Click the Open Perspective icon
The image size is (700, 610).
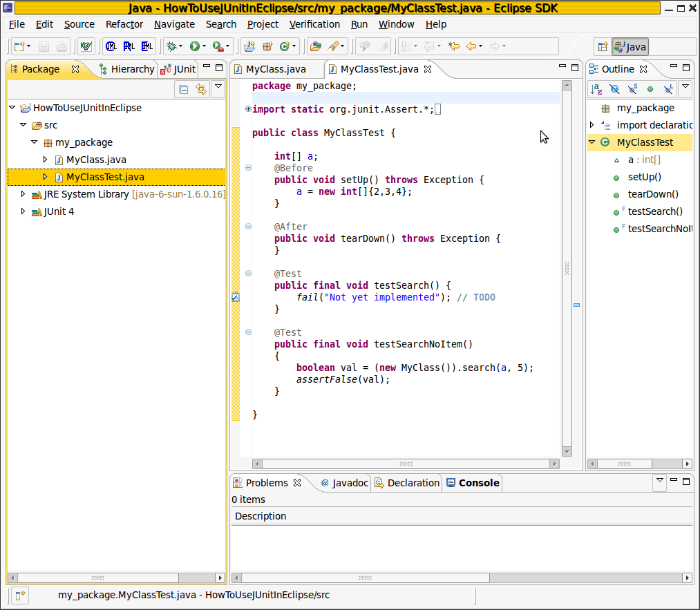click(x=603, y=47)
